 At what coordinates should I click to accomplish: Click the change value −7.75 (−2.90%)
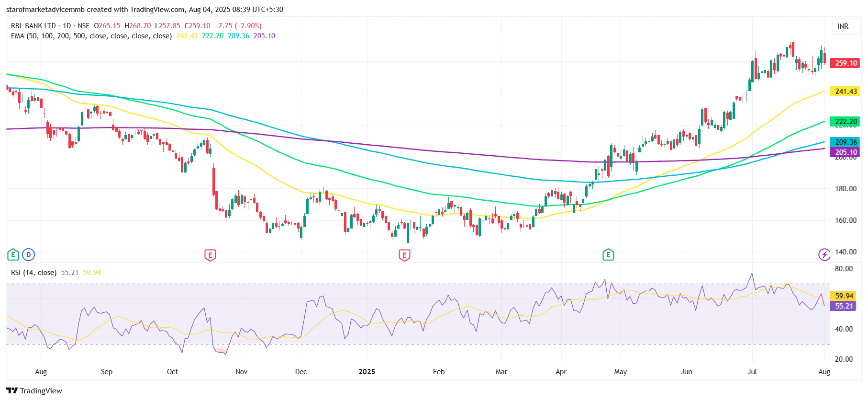pos(238,26)
